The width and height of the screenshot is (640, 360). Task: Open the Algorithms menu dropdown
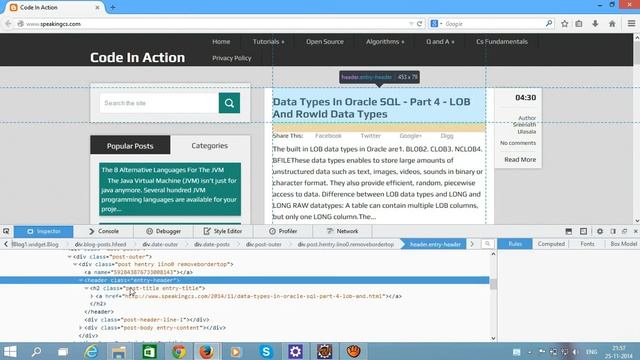coord(385,42)
